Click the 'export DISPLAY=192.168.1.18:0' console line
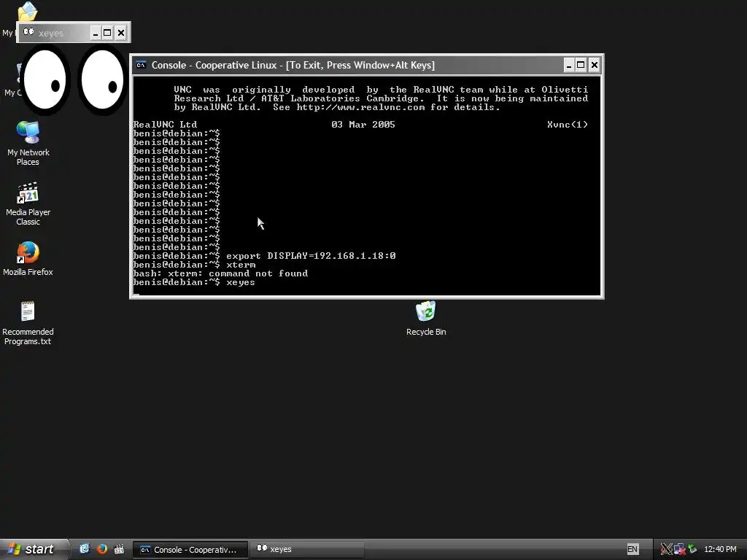Viewport: 747px width, 560px height. pyautogui.click(x=311, y=256)
